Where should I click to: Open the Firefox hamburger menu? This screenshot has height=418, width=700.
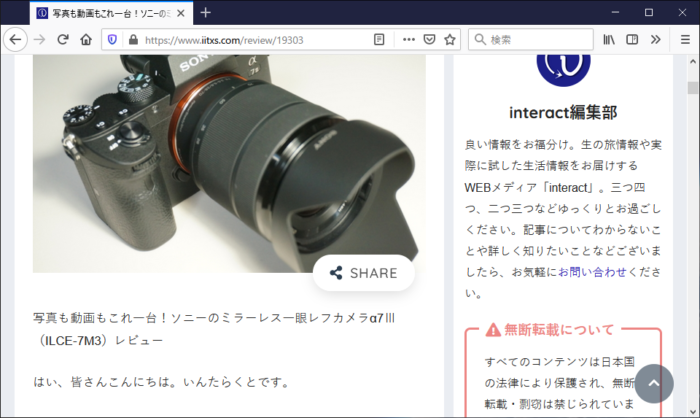(x=685, y=40)
